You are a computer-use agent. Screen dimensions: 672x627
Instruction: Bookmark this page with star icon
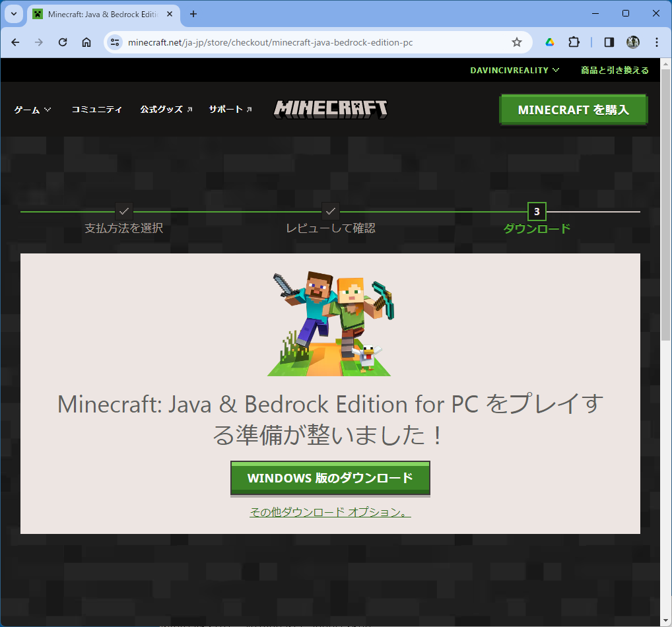click(517, 42)
